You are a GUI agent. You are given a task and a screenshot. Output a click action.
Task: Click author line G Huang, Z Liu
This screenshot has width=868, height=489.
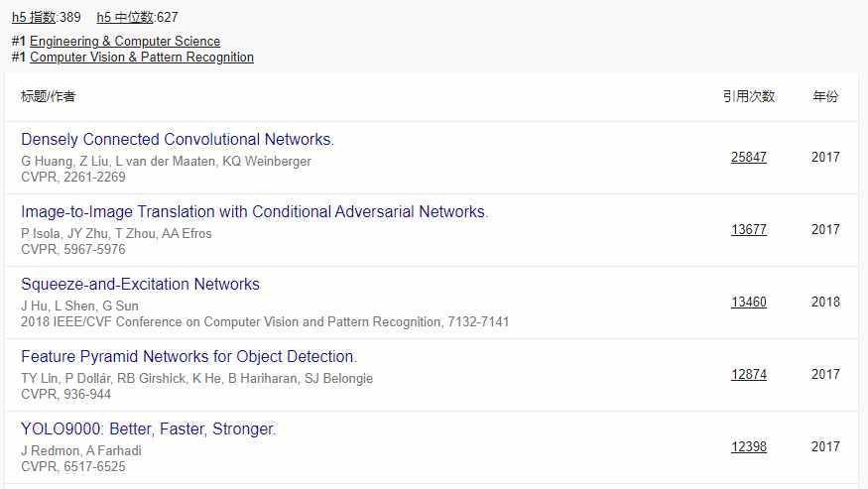click(x=166, y=161)
